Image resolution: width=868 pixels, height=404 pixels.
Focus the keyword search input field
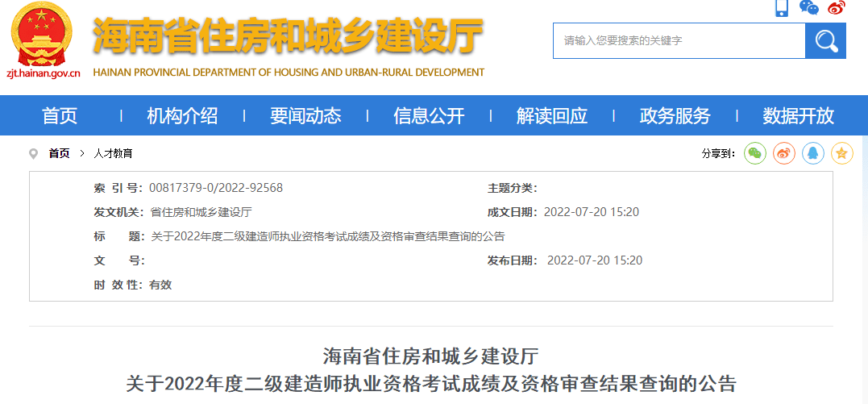[679, 41]
